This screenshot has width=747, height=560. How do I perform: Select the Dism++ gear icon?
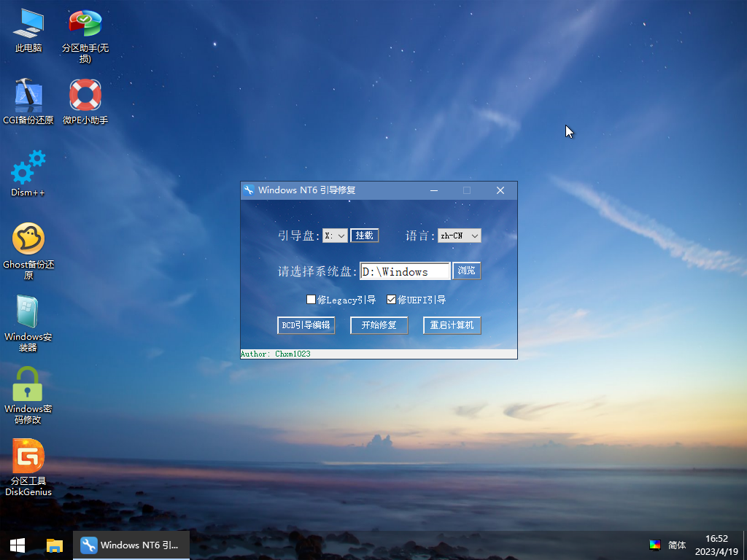[28, 167]
